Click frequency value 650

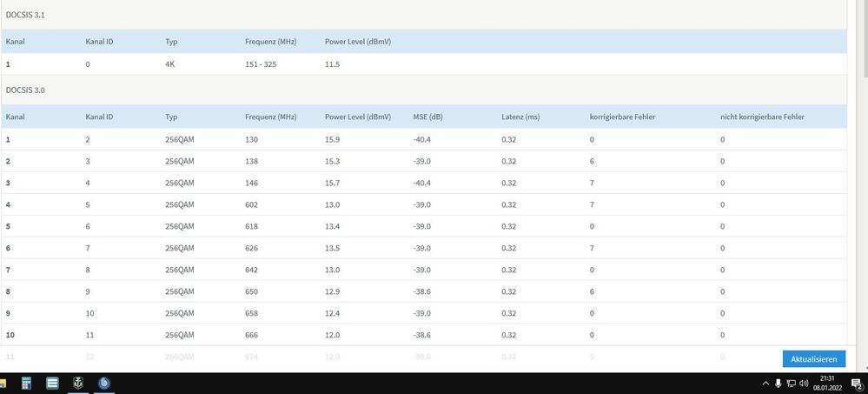tap(251, 291)
